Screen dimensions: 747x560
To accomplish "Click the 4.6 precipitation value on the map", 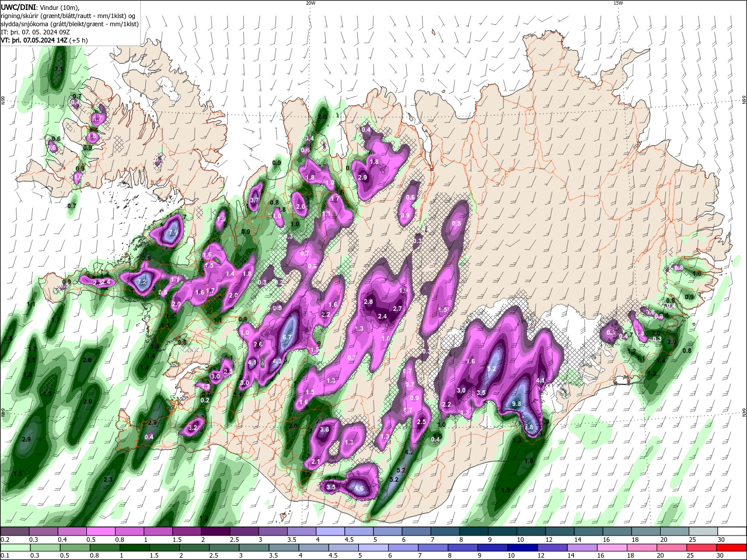I will click(359, 488).
